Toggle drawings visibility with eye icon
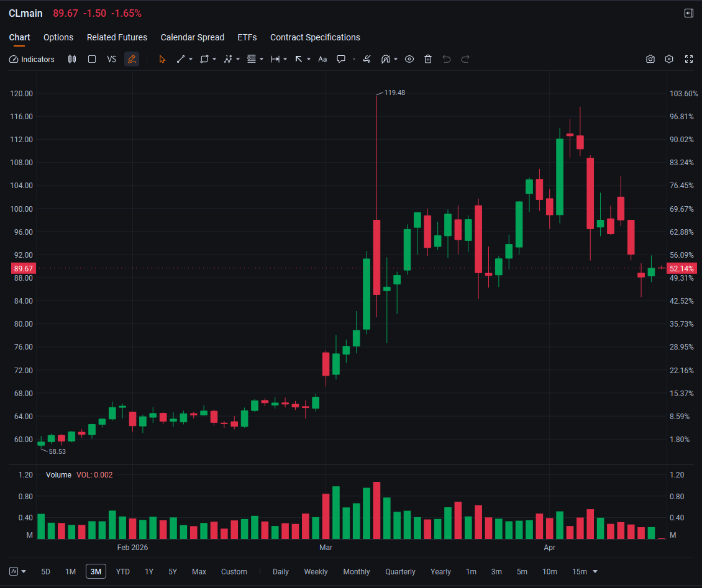This screenshot has height=588, width=702. click(409, 59)
